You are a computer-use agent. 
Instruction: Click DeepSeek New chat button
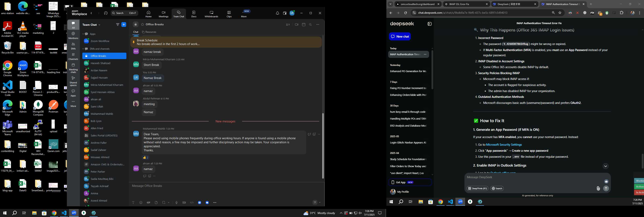pos(400,36)
